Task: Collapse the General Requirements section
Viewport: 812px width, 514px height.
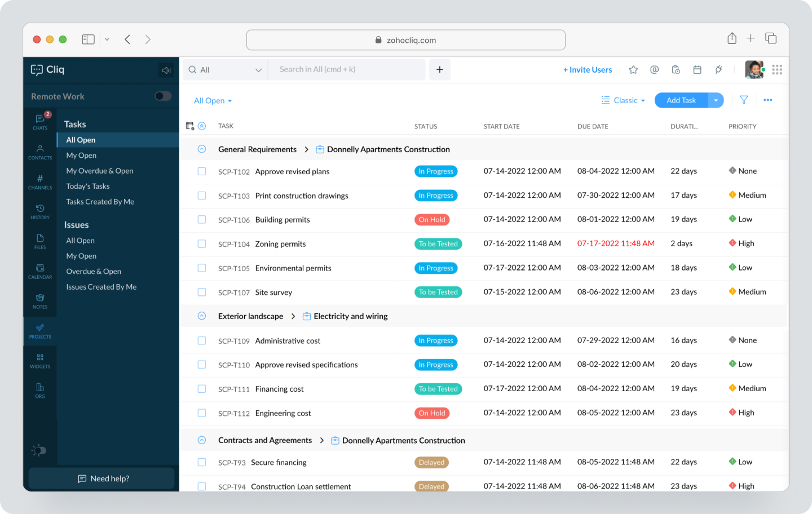Action: click(x=201, y=149)
